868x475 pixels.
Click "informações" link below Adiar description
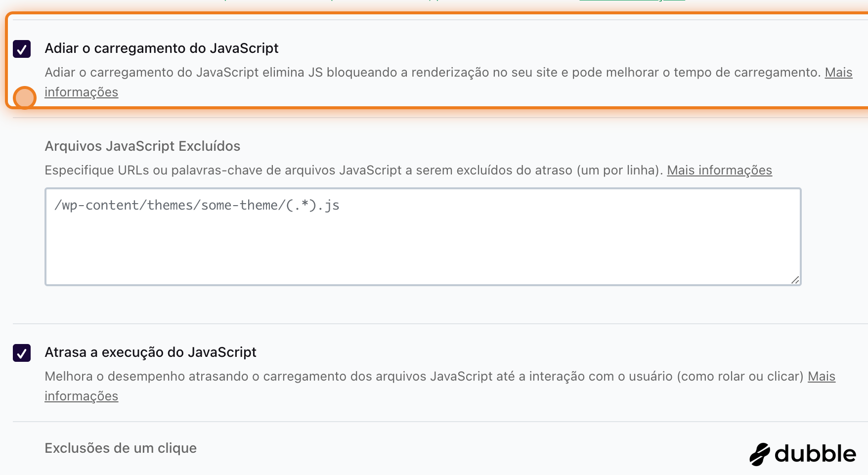pos(81,92)
